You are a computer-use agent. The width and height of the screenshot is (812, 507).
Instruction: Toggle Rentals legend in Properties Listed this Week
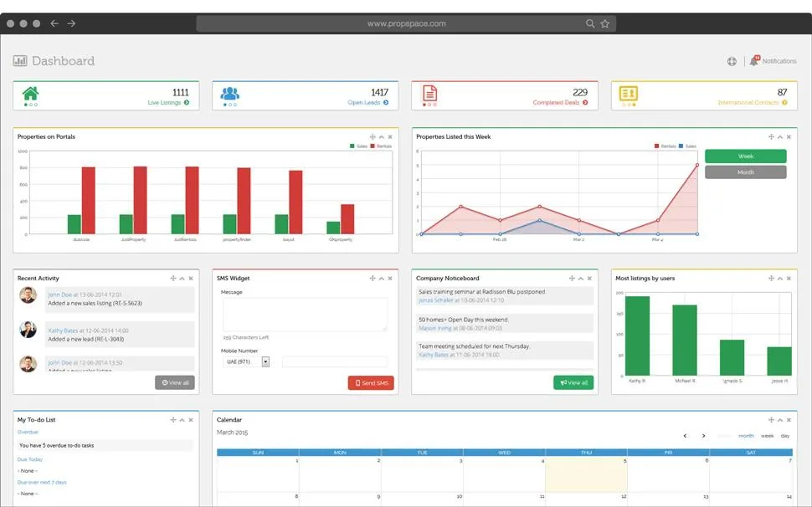point(666,146)
